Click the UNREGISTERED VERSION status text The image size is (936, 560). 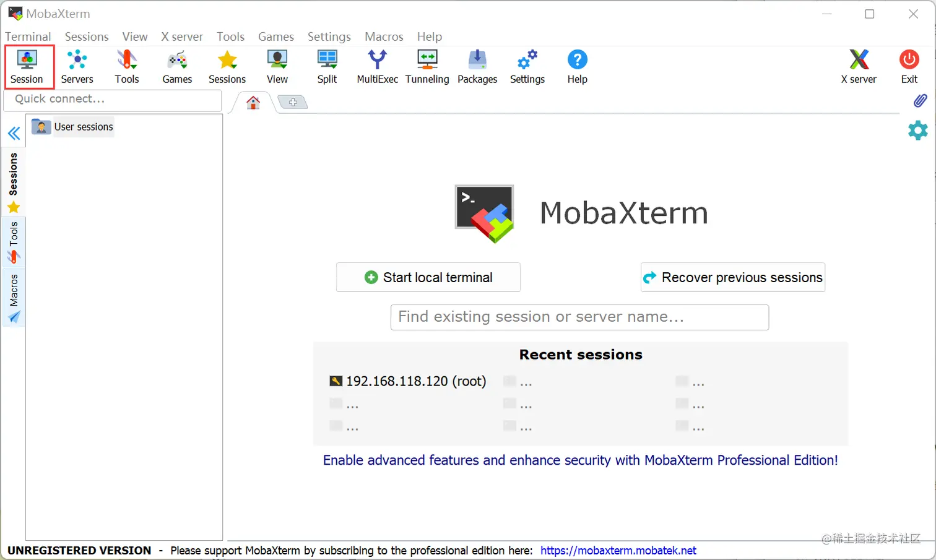point(79,550)
